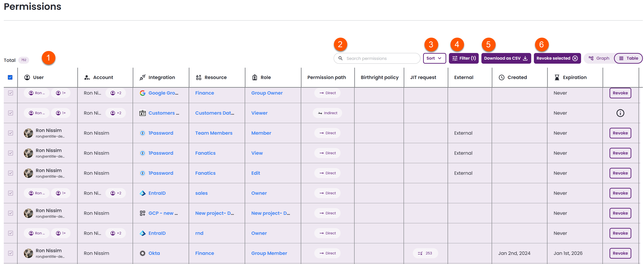644x264 pixels.
Task: Open the Sort dropdown
Action: [434, 58]
